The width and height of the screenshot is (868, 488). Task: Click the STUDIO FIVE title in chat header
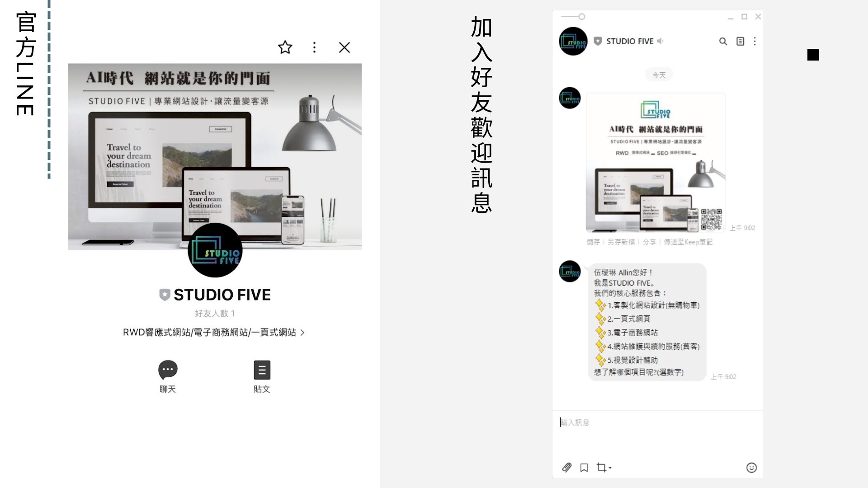(629, 41)
